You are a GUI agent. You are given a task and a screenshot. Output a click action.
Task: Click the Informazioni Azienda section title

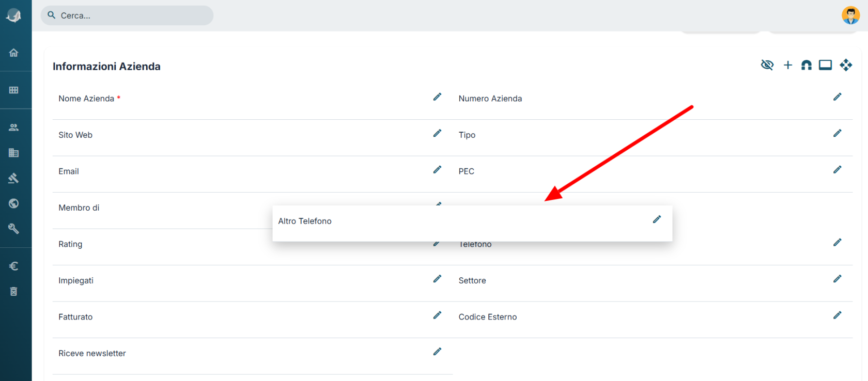[106, 67]
